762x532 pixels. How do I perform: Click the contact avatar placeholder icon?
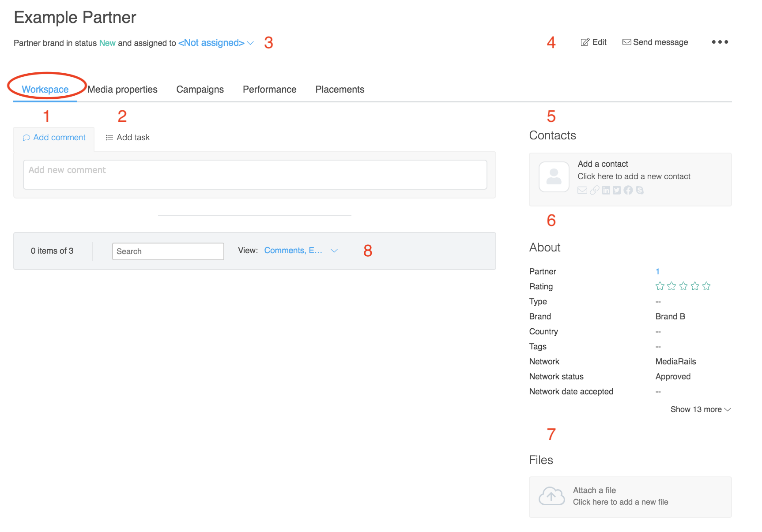554,176
